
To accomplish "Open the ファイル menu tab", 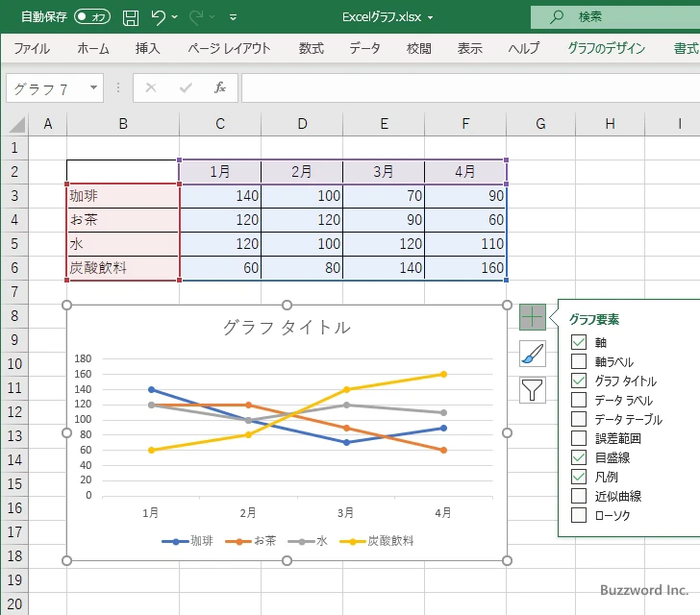I will pos(32,48).
